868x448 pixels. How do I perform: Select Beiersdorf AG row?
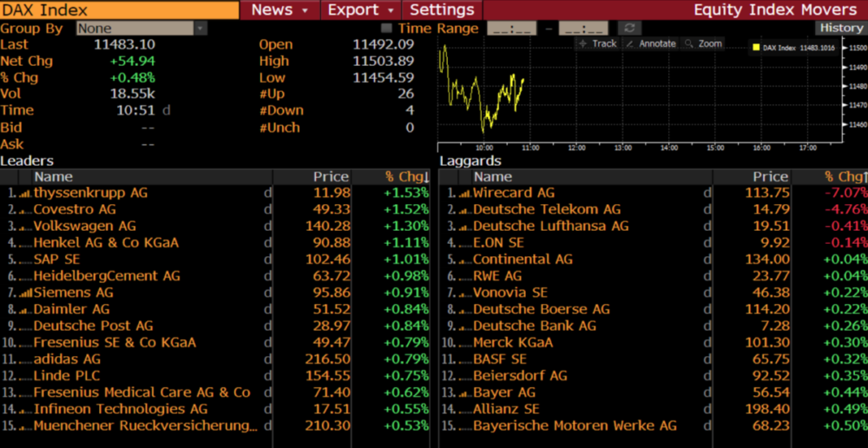tap(654, 375)
